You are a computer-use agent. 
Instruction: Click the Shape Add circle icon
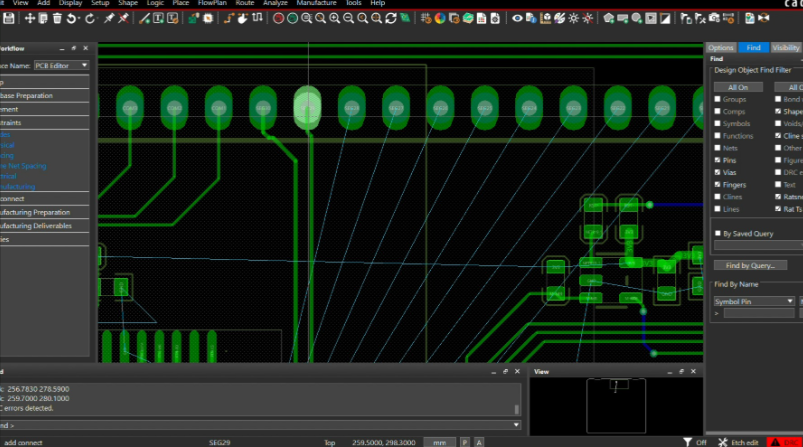[637, 18]
